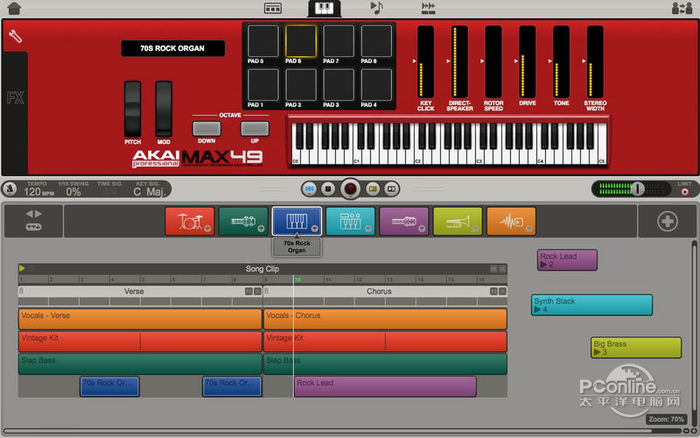
Task: Play the C2 key on the keyboard
Action: coord(419,156)
